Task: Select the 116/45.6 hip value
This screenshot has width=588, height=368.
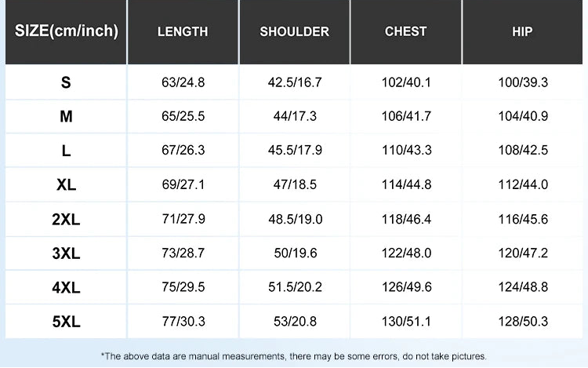Action: click(523, 220)
